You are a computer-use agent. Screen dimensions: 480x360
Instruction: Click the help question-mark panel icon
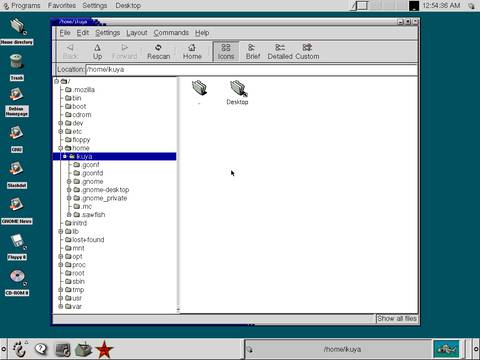[x=41, y=349]
